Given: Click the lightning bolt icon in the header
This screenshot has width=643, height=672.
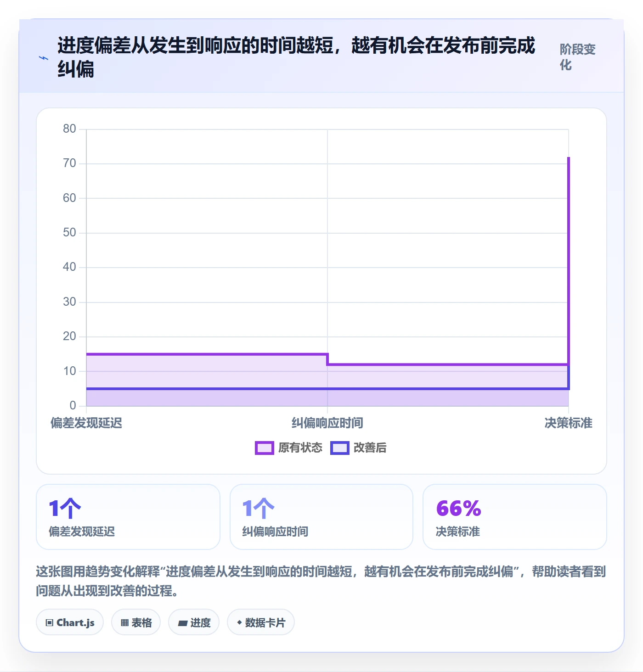Looking at the screenshot, I should [44, 58].
